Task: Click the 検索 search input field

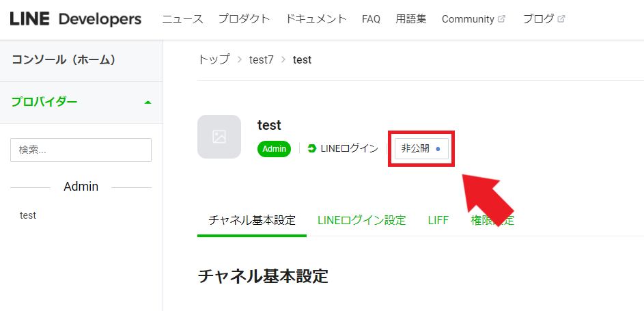Action: (x=81, y=150)
